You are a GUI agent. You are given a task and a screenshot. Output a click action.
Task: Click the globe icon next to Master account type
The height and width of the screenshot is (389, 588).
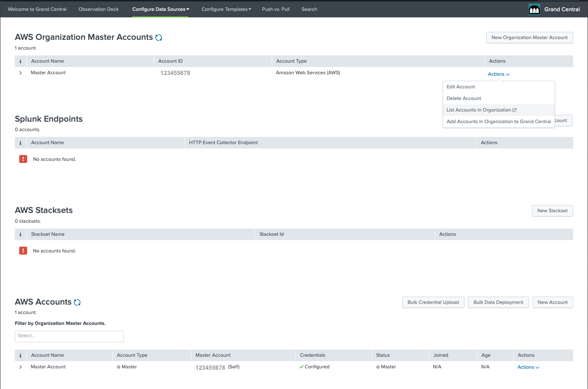[118, 367]
